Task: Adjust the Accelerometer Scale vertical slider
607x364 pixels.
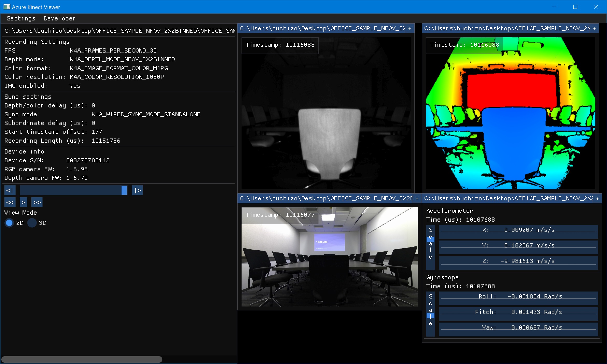Action: tap(430, 247)
